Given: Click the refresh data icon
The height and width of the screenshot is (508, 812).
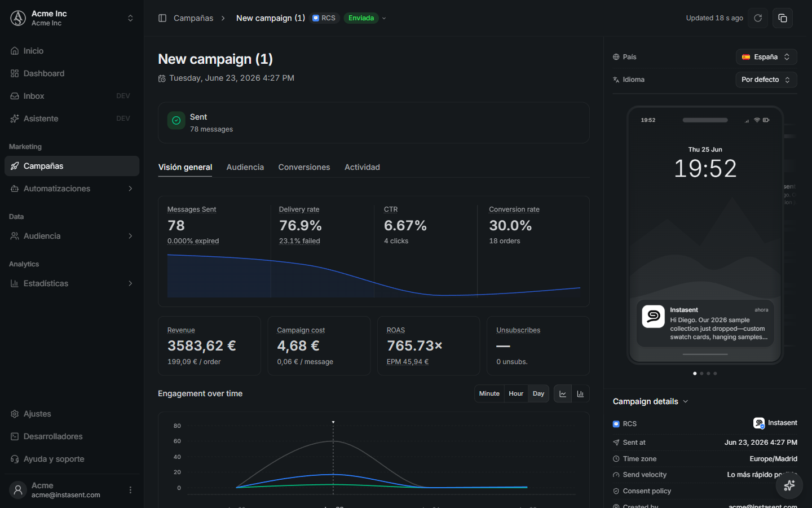Looking at the screenshot, I should (x=758, y=18).
